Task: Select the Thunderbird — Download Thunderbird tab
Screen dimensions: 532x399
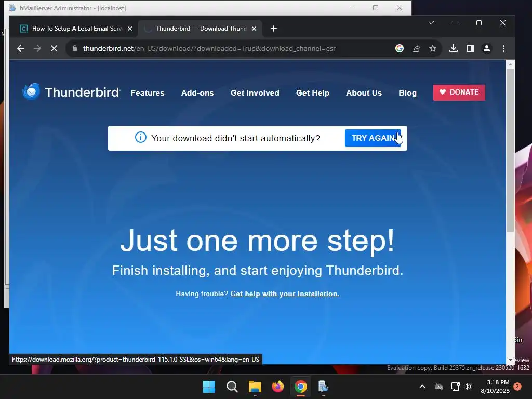Action: click(200, 29)
